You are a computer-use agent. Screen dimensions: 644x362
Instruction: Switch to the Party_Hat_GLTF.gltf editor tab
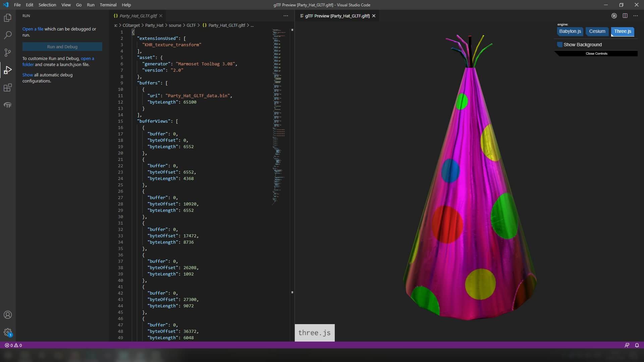pos(138,16)
